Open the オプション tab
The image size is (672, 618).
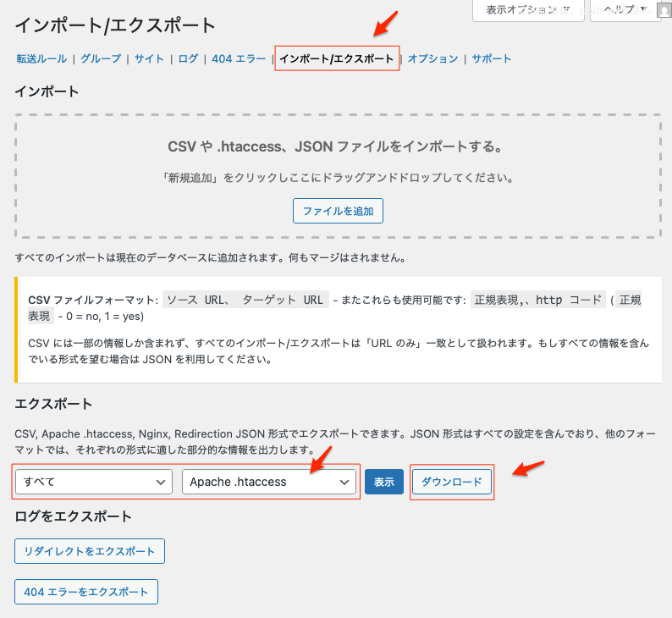(x=432, y=59)
